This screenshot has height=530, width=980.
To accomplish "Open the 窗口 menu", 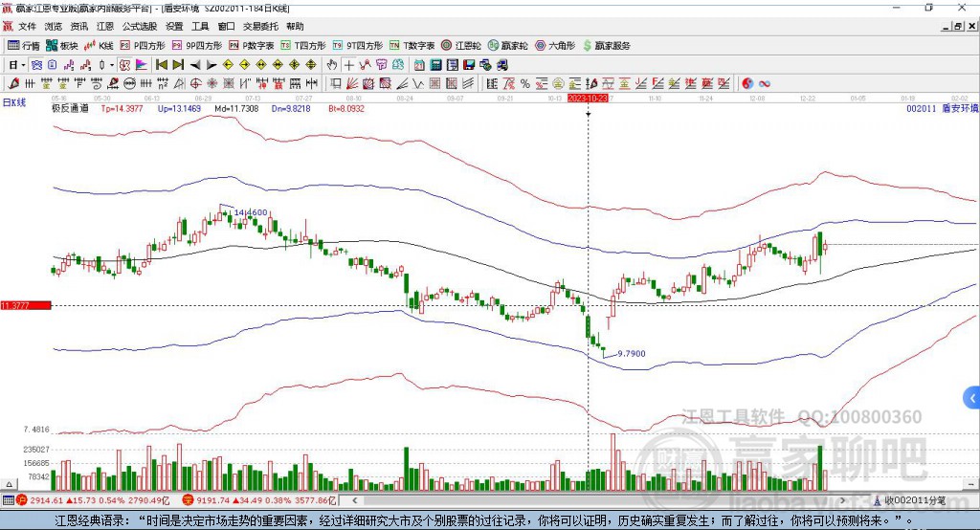I will pyautogui.click(x=226, y=26).
